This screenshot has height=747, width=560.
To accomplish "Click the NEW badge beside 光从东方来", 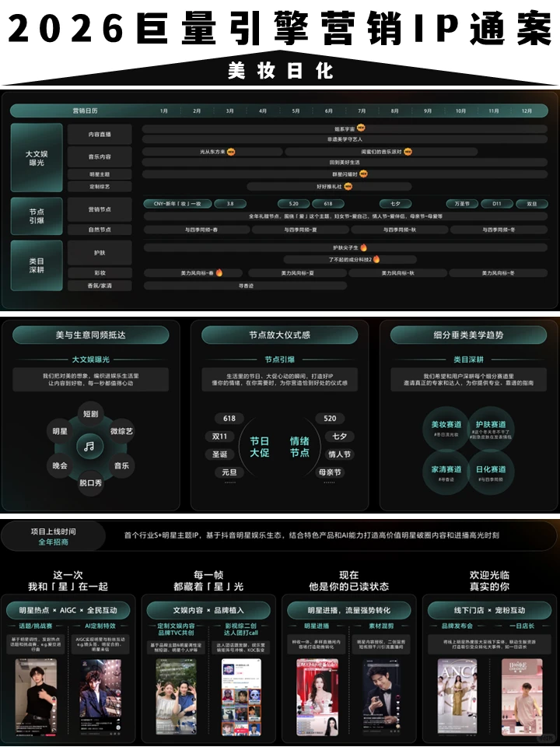I will [231, 152].
